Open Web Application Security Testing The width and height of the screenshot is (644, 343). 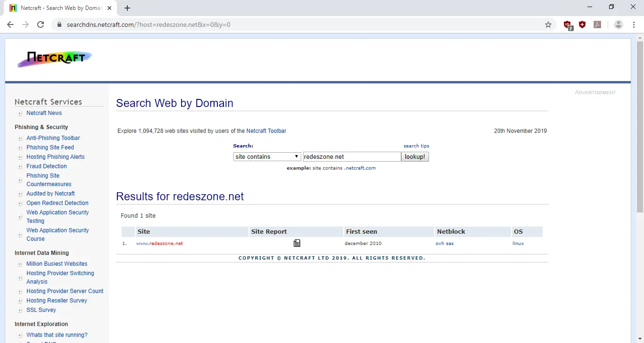coord(58,217)
